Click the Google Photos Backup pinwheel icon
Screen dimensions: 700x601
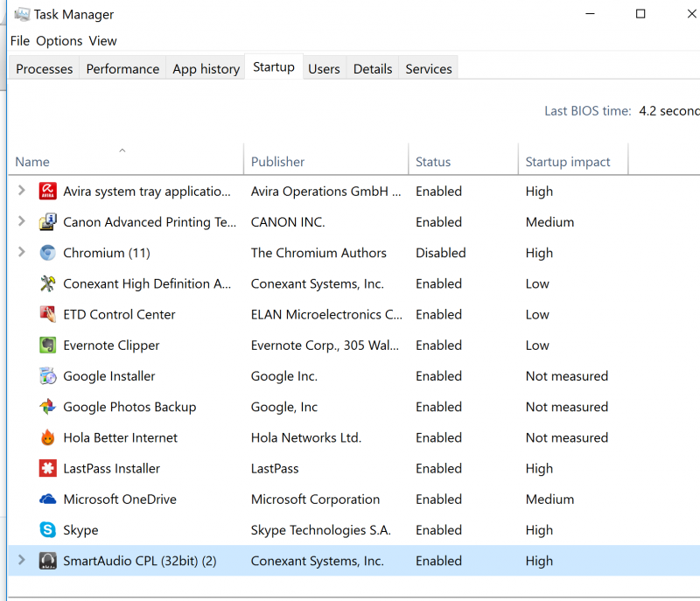pyautogui.click(x=48, y=407)
